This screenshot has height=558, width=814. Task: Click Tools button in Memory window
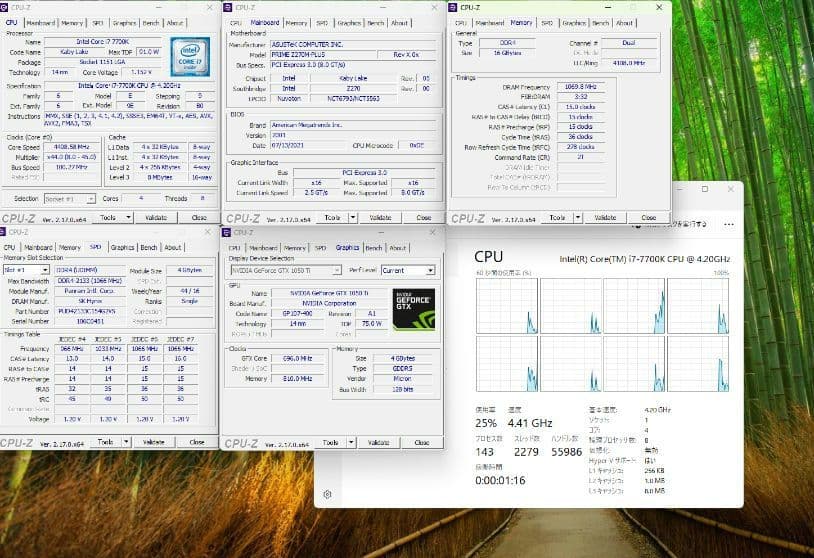click(x=557, y=217)
